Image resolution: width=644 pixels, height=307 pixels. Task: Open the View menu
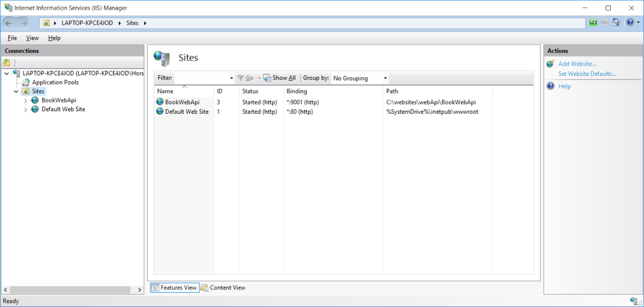32,38
